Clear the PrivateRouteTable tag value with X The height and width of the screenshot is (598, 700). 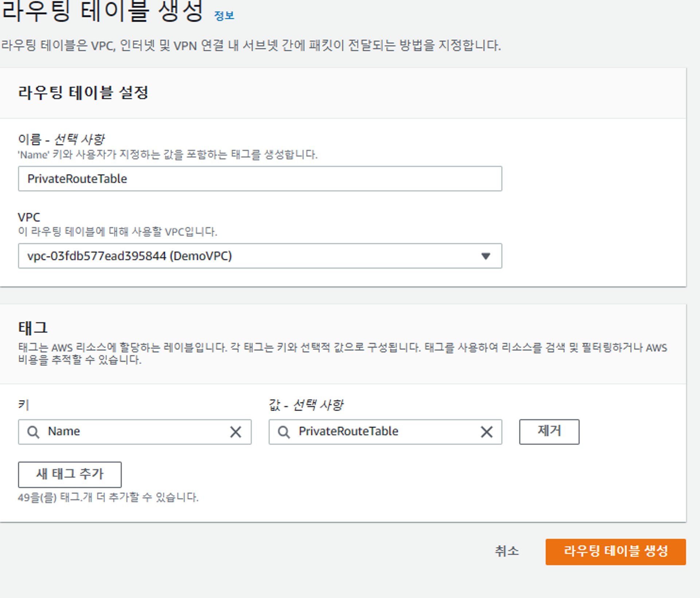click(486, 432)
